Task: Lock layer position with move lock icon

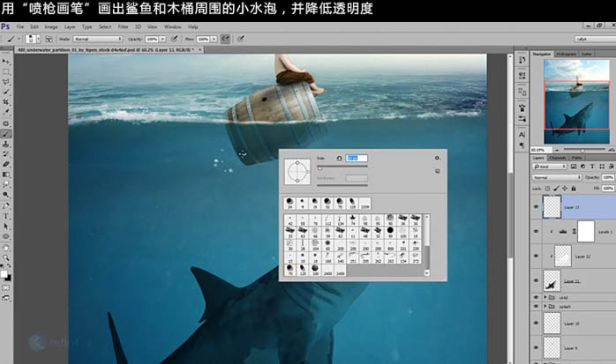Action: (565, 189)
